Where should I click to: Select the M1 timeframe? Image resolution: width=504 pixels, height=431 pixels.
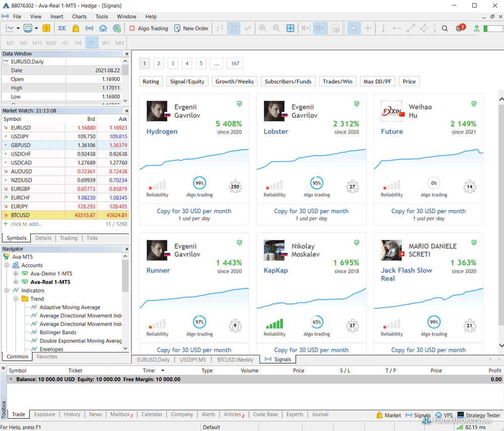[10, 43]
